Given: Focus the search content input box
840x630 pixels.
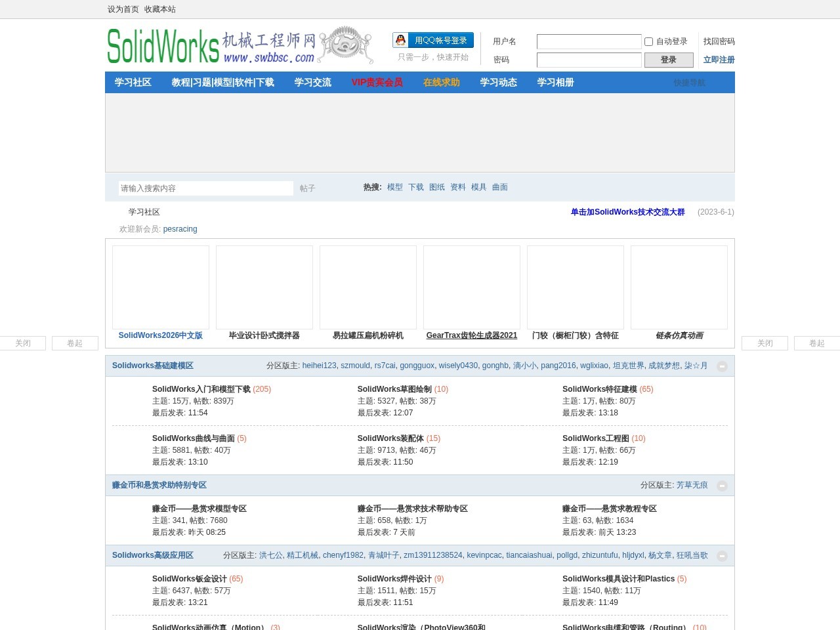Looking at the screenshot, I should point(205,188).
